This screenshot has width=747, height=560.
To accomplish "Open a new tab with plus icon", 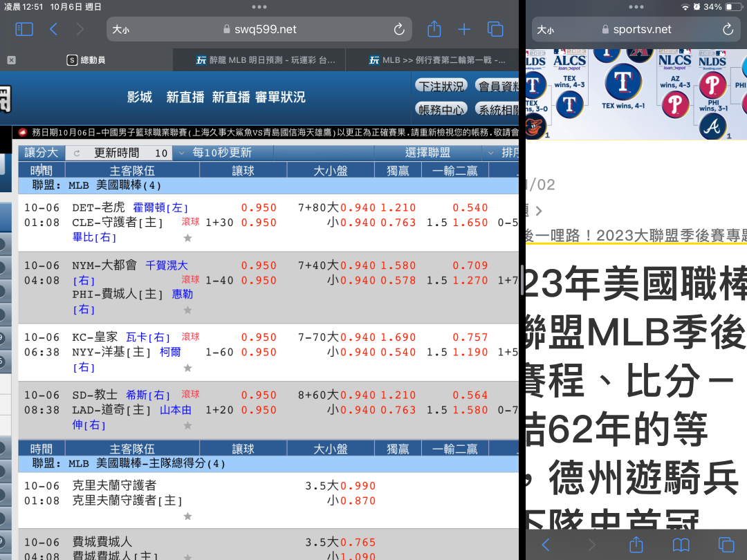I will [464, 30].
